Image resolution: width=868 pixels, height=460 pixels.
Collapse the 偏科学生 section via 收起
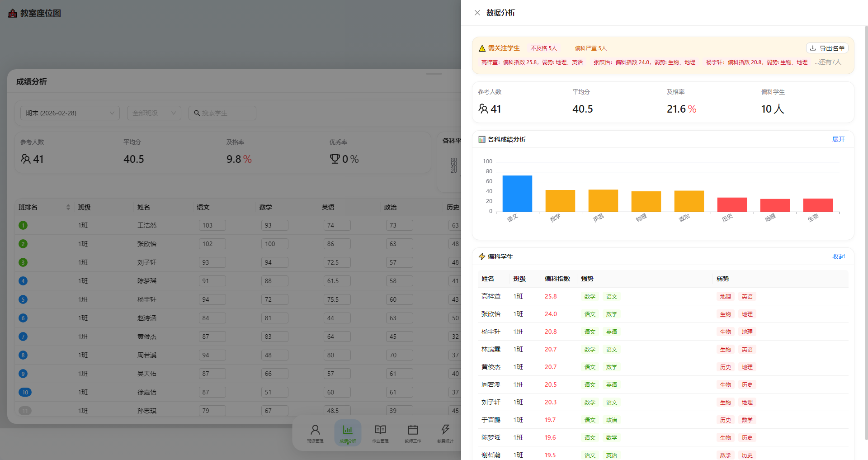(x=838, y=256)
